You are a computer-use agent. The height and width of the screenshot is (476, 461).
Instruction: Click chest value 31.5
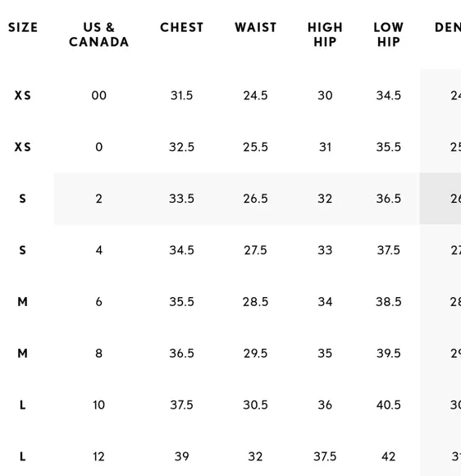click(x=181, y=96)
